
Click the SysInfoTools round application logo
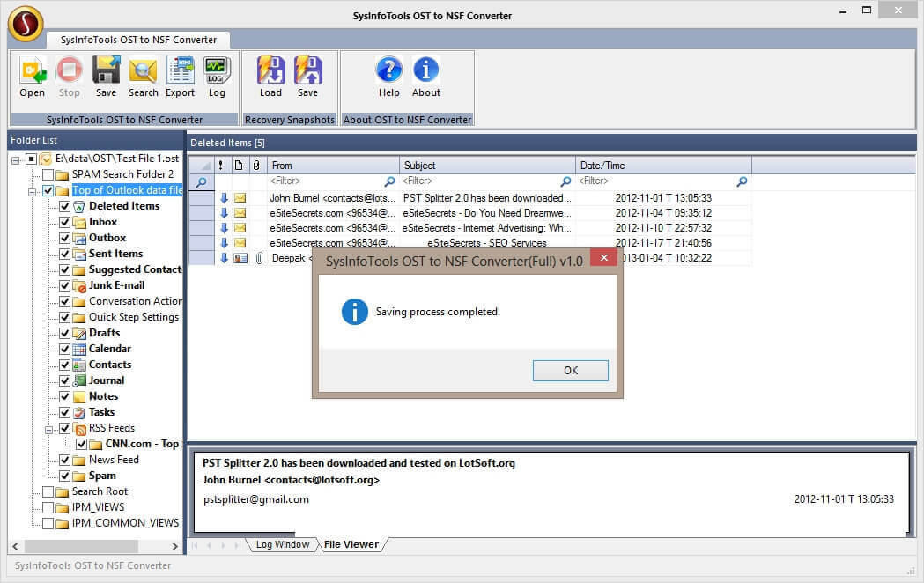click(x=26, y=24)
